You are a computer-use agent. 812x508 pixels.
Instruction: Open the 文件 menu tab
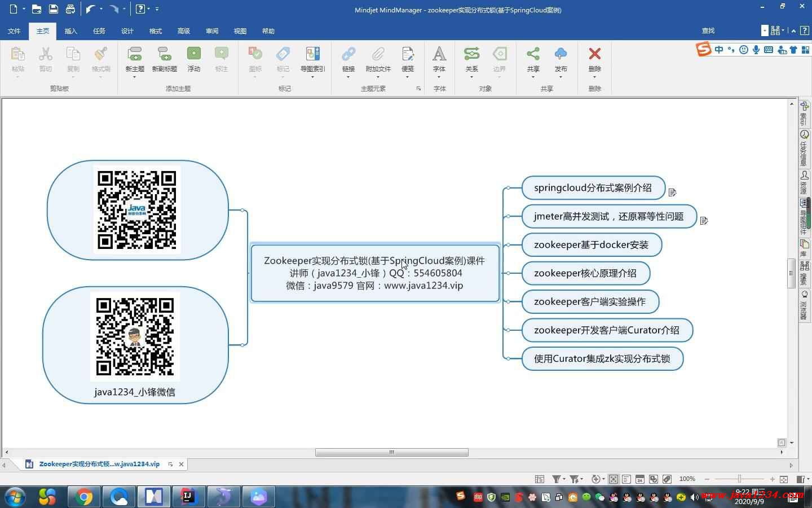tap(14, 31)
